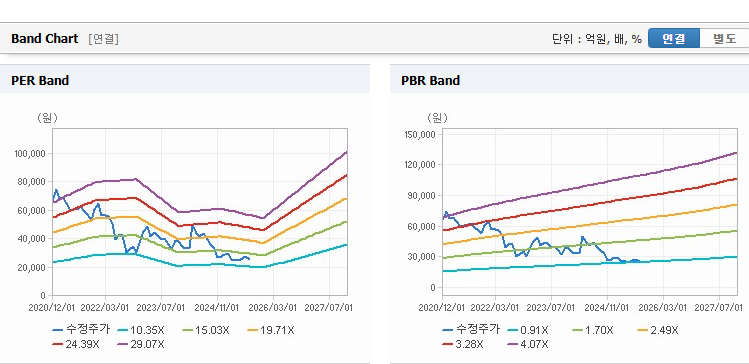This screenshot has height=364, width=749.
Task: Click the 2020/12/01 date under PER chart
Action: (x=52, y=307)
